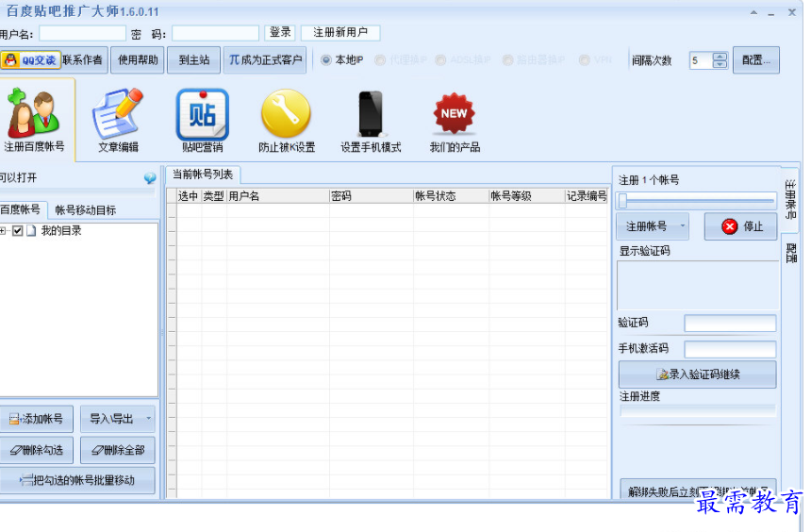Focus the 密码 input field
The image size is (811, 532).
point(215,34)
